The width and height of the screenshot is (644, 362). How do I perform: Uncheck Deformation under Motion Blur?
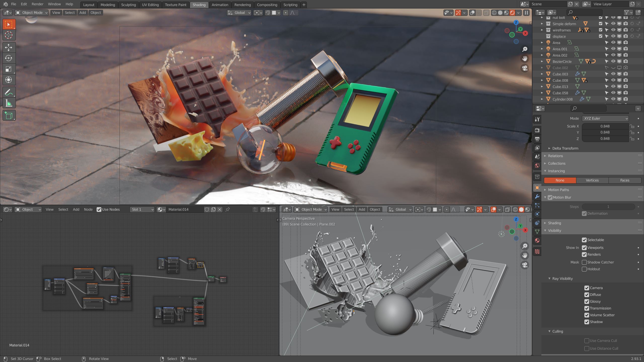click(x=584, y=213)
